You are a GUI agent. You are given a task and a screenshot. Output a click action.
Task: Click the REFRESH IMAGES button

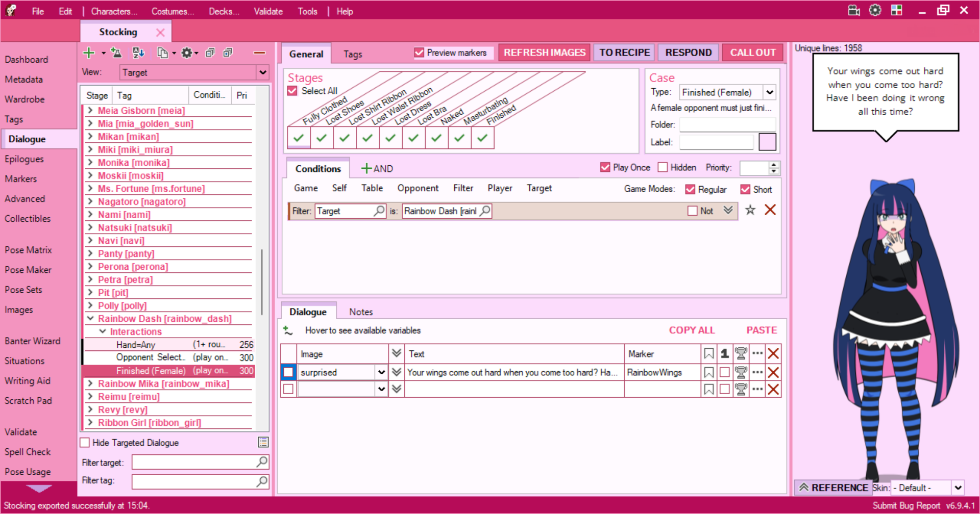(x=545, y=53)
